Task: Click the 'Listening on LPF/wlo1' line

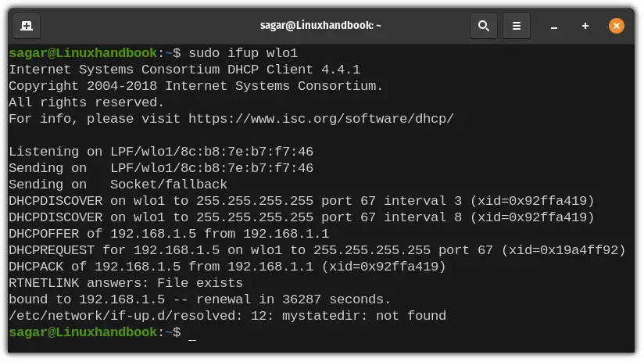Action: [x=161, y=152]
